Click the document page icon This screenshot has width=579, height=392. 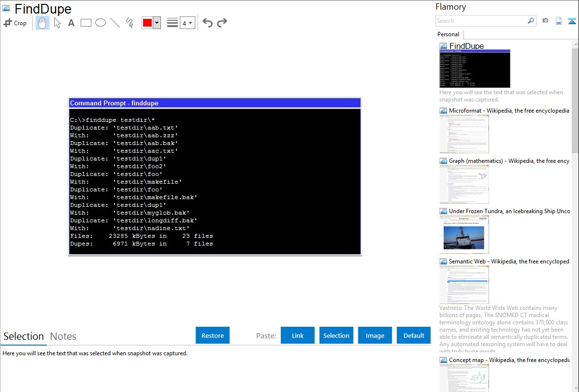click(x=559, y=21)
